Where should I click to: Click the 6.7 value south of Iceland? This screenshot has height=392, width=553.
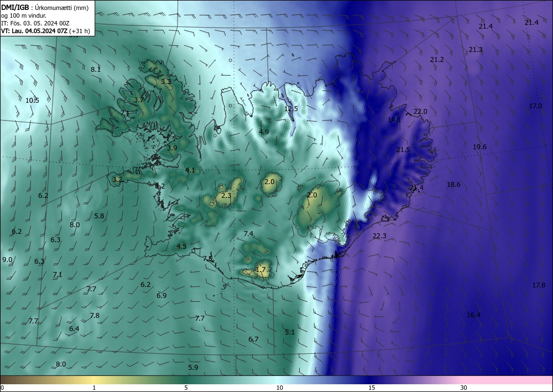pos(253,339)
